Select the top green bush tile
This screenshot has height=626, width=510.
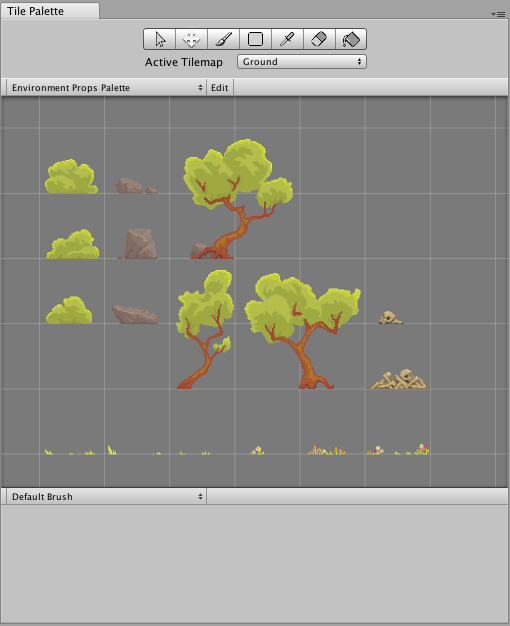[x=71, y=176]
